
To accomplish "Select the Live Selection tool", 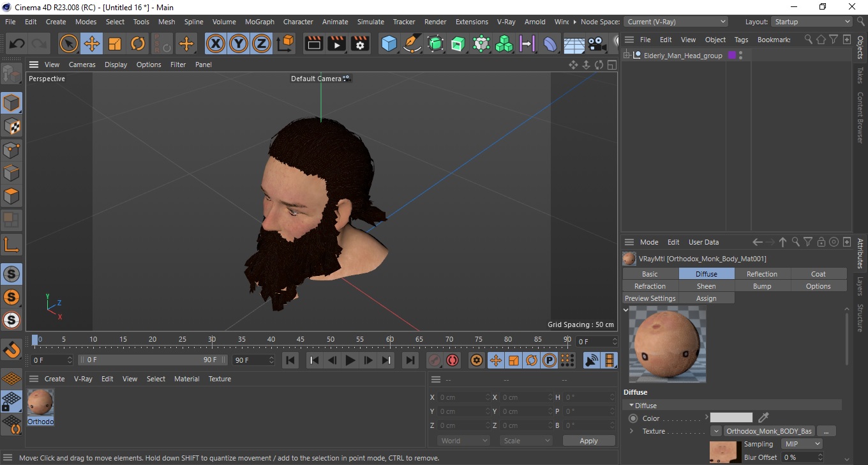I will [69, 44].
